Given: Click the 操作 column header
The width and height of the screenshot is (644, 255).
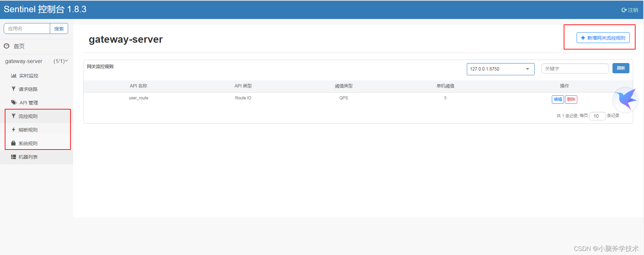Looking at the screenshot, I should tap(564, 86).
